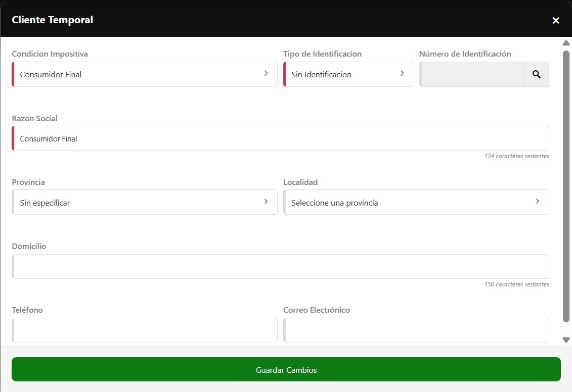The width and height of the screenshot is (572, 392).
Task: Click the 'Cliente Temporal' dialog title
Action: pos(53,20)
